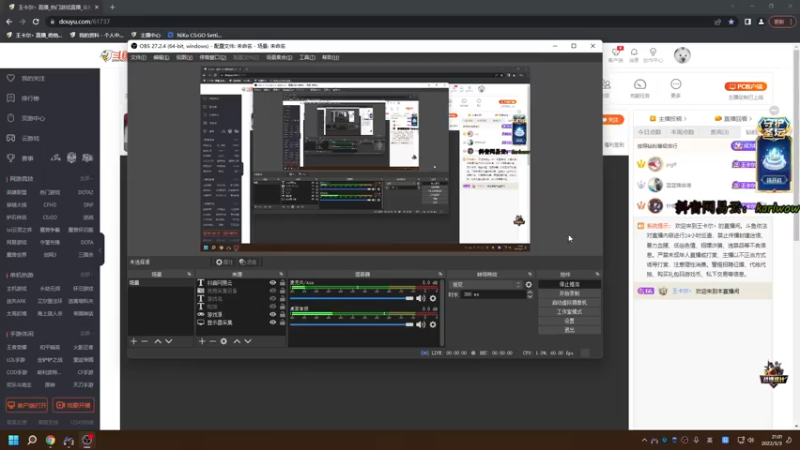
Task: Toggle visibility of 视频采集设备 source
Action: [x=272, y=290]
